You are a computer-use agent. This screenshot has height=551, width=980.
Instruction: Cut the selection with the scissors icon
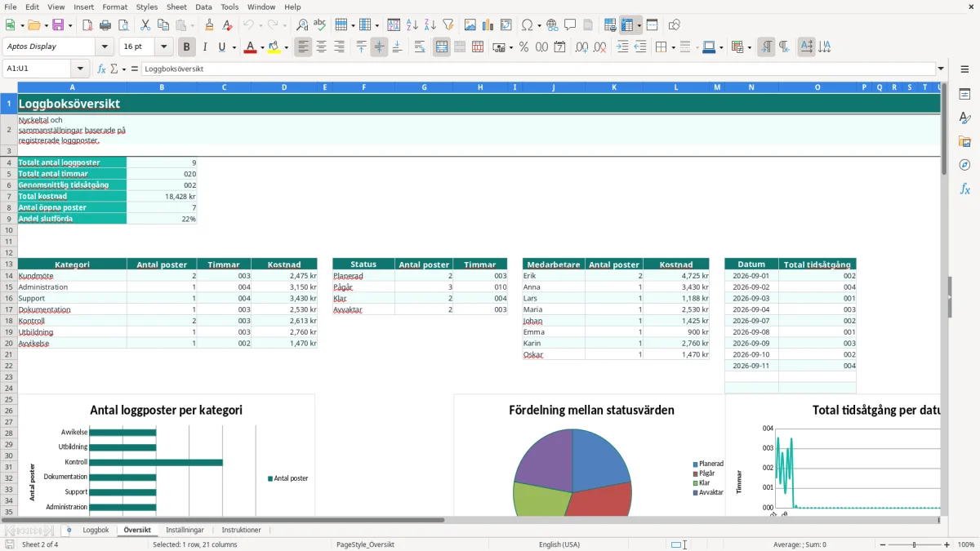(145, 25)
